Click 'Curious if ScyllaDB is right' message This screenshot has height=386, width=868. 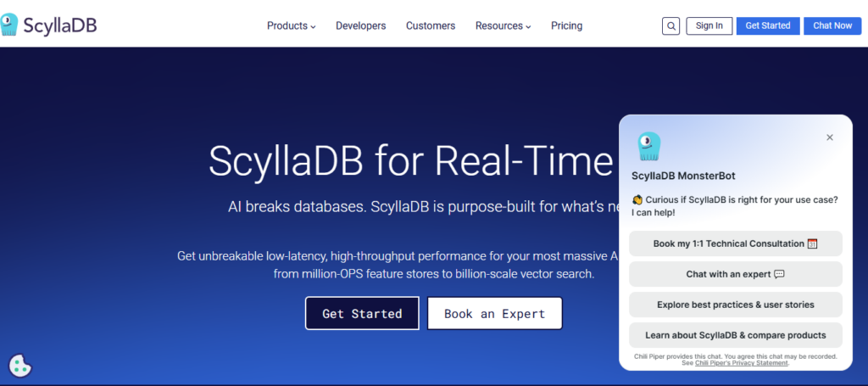pyautogui.click(x=735, y=205)
